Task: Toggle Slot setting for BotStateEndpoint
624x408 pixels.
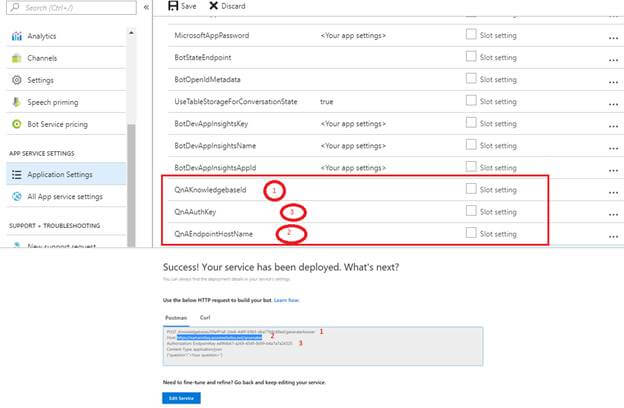Action: tap(471, 56)
